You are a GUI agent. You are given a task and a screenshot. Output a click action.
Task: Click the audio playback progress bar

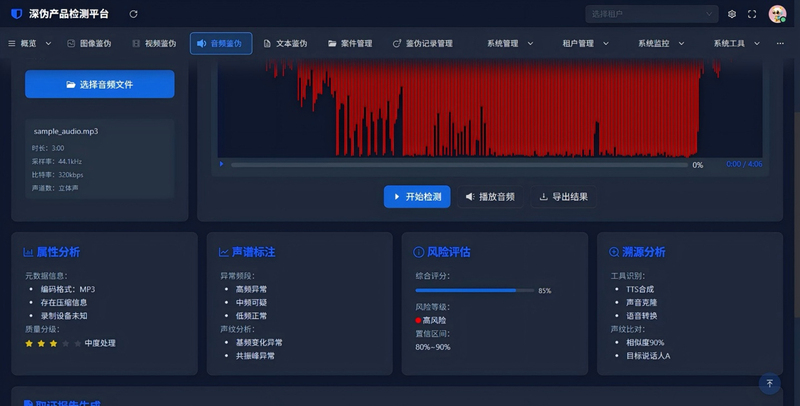[x=459, y=165]
